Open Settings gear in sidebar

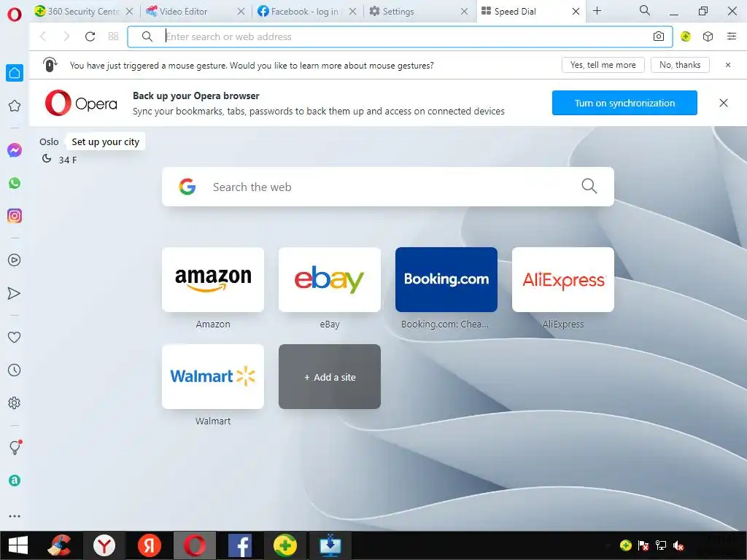[x=15, y=402]
